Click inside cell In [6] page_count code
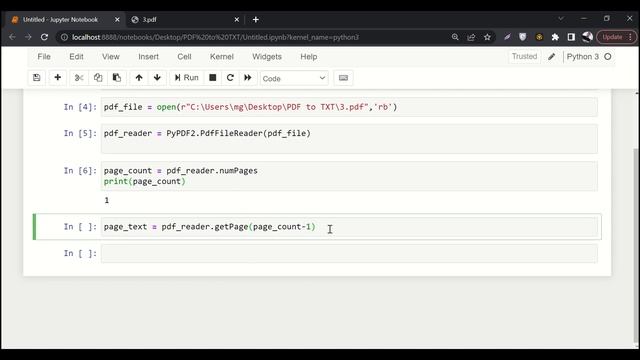The height and width of the screenshot is (360, 640). tap(349, 176)
